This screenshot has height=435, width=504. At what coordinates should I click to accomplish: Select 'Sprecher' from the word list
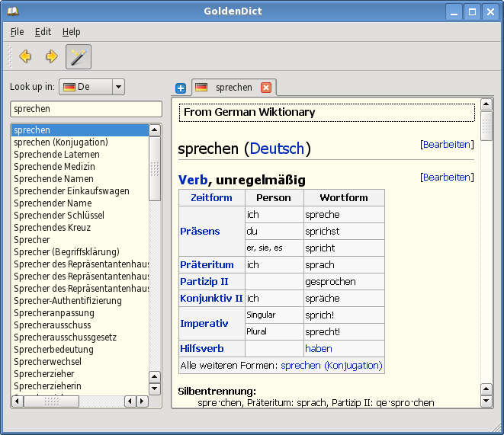click(31, 240)
